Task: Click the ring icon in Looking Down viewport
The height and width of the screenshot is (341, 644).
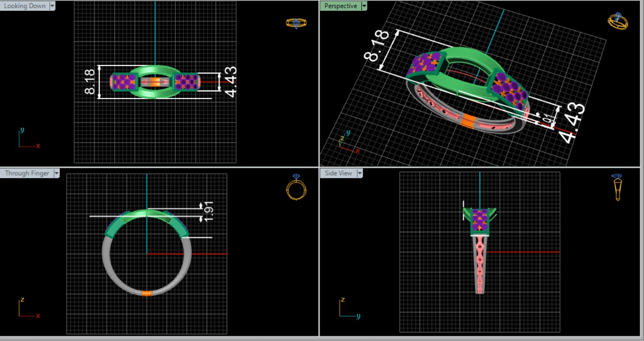Action: click(296, 23)
